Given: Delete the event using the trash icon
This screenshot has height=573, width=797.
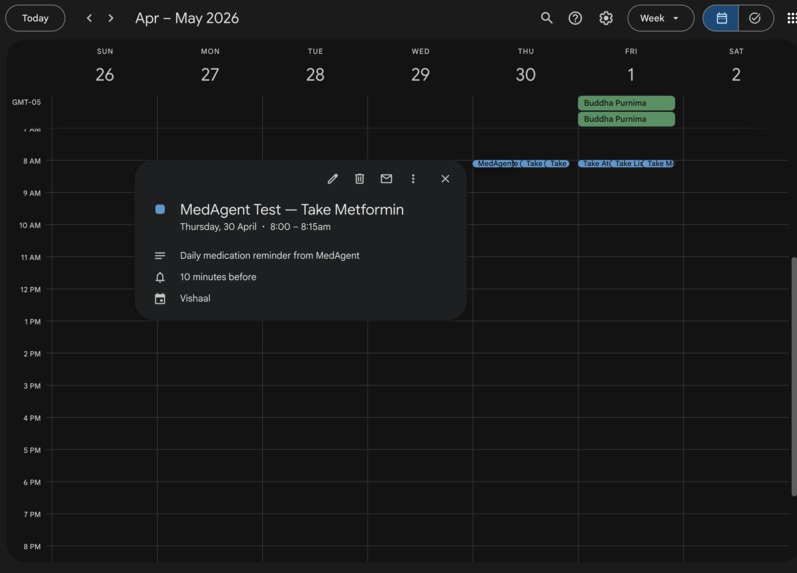Looking at the screenshot, I should (359, 178).
